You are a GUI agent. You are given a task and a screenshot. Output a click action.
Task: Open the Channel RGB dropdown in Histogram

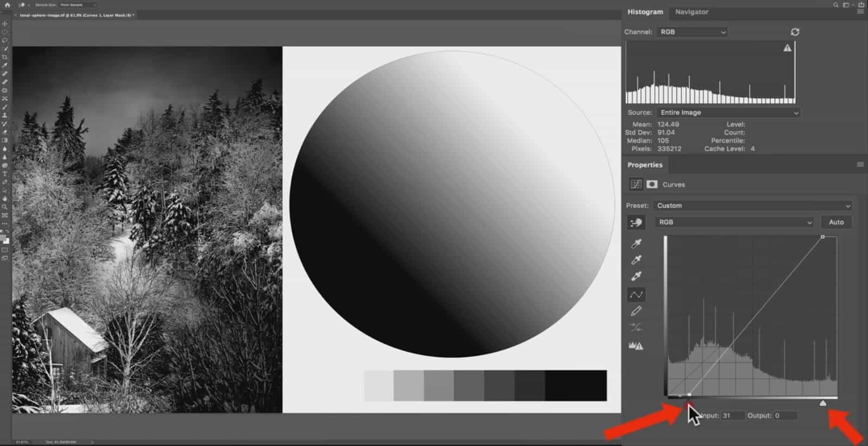coord(692,32)
